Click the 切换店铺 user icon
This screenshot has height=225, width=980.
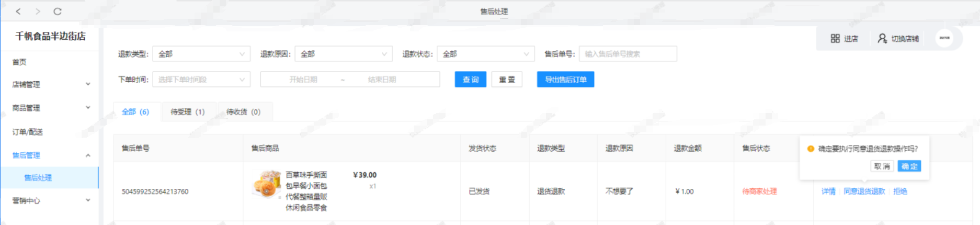882,39
